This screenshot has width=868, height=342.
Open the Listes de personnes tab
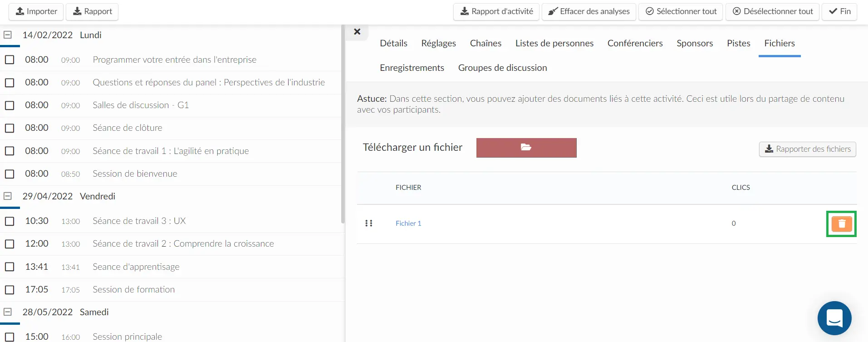pos(554,43)
